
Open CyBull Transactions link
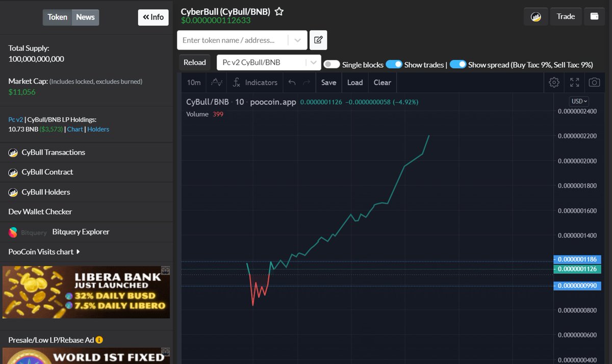[x=54, y=152]
